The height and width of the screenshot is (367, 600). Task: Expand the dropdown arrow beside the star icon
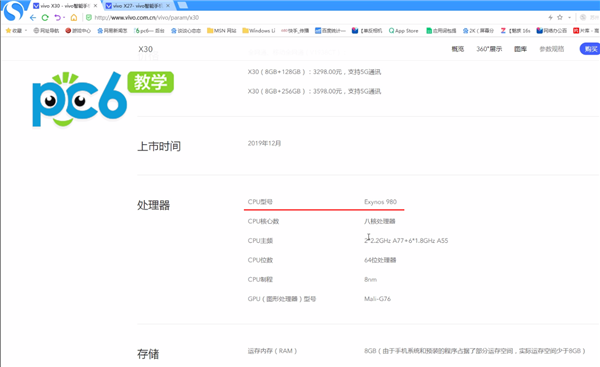[569, 17]
